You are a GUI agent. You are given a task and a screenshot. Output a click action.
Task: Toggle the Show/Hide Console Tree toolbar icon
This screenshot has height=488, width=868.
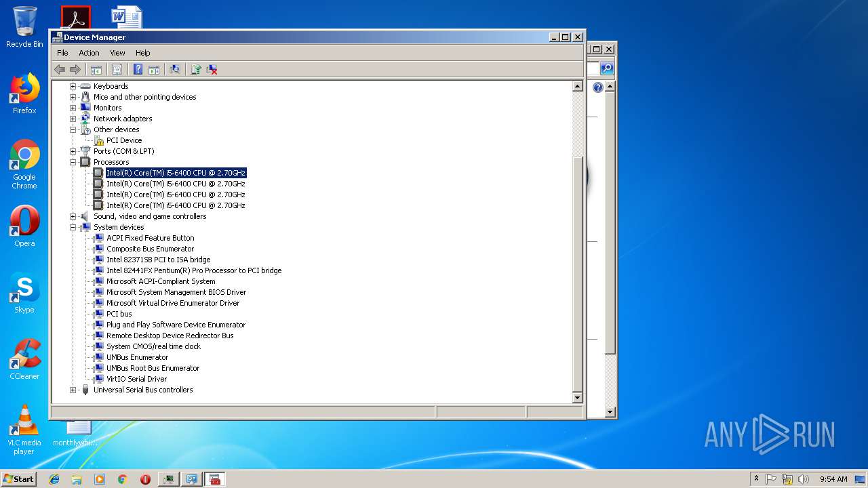(96, 69)
